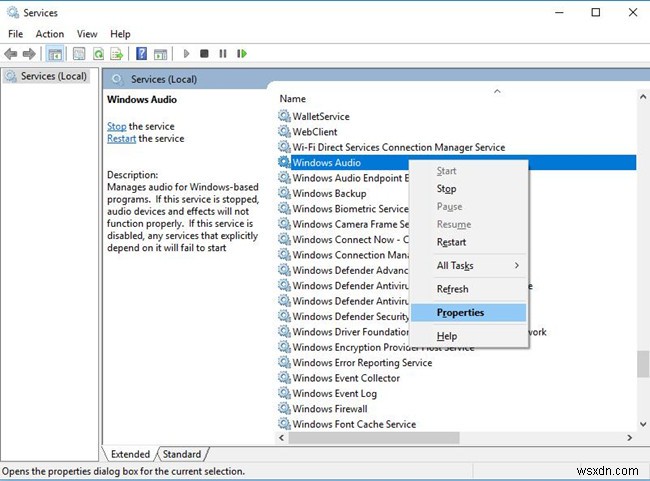Viewport: 650px width, 481px height.
Task: Click the Pause Service toolbar icon
Action: (223, 53)
